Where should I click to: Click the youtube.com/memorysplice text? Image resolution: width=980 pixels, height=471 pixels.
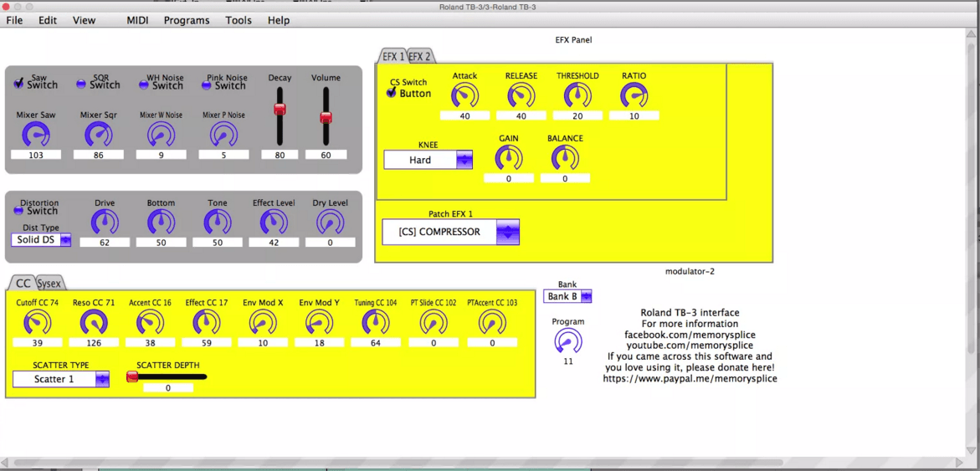pyautogui.click(x=690, y=346)
